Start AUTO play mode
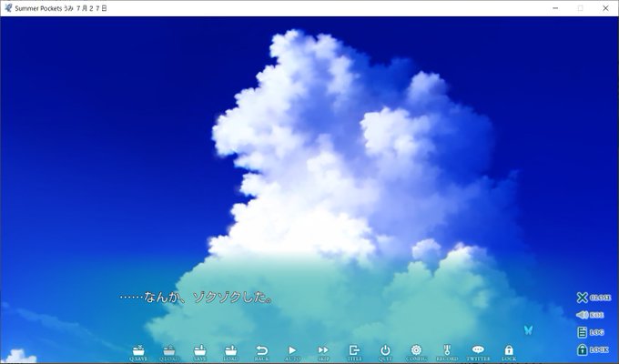The width and height of the screenshot is (619, 364). (292, 352)
